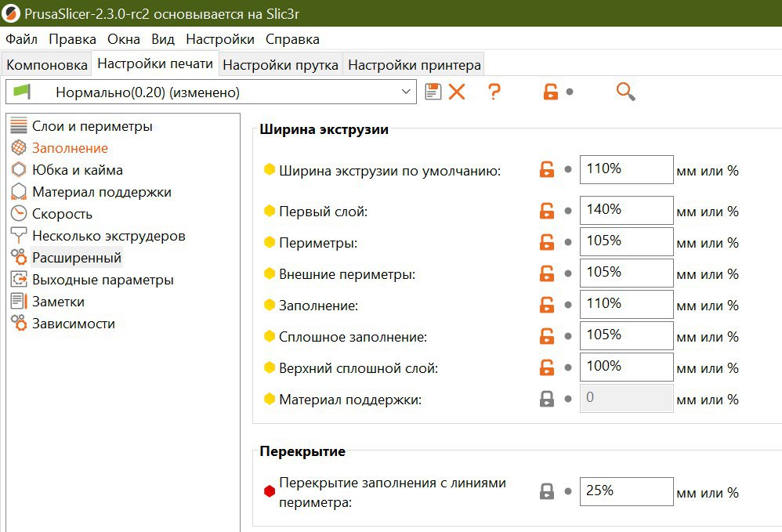Click reset dot beside default extrusion width
The image size is (782, 532).
pyautogui.click(x=567, y=169)
